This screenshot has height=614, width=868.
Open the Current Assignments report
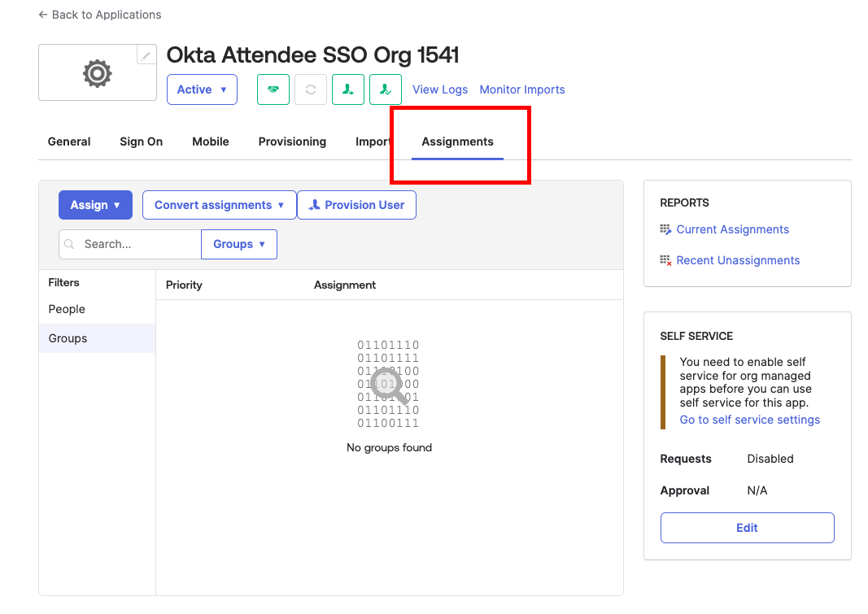[x=732, y=229]
